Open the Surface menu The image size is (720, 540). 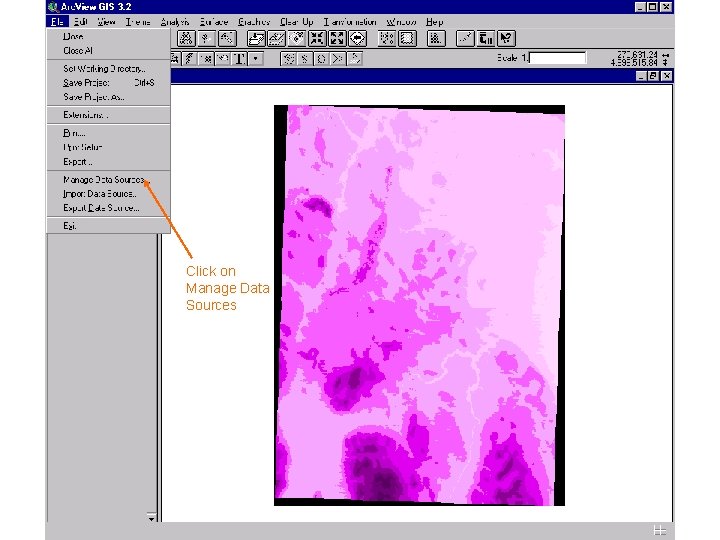(x=213, y=21)
